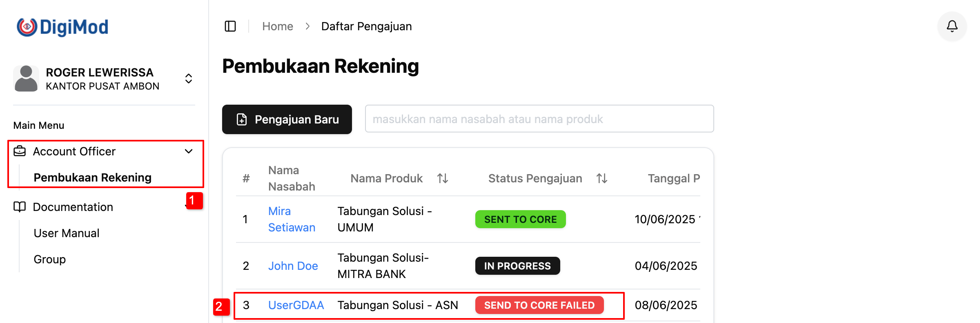Click the user avatar icon

pos(26,79)
